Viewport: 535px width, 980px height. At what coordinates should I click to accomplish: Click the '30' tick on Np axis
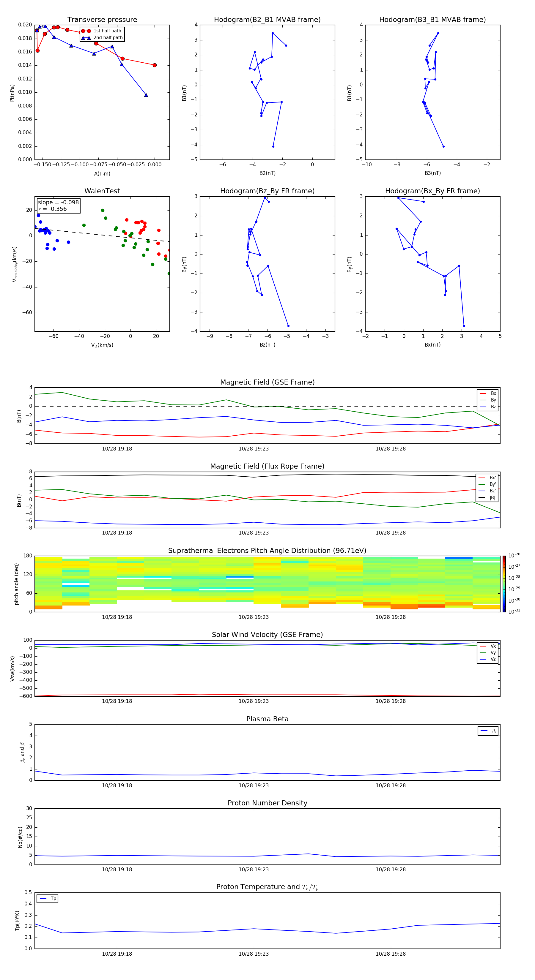pyautogui.click(x=29, y=808)
